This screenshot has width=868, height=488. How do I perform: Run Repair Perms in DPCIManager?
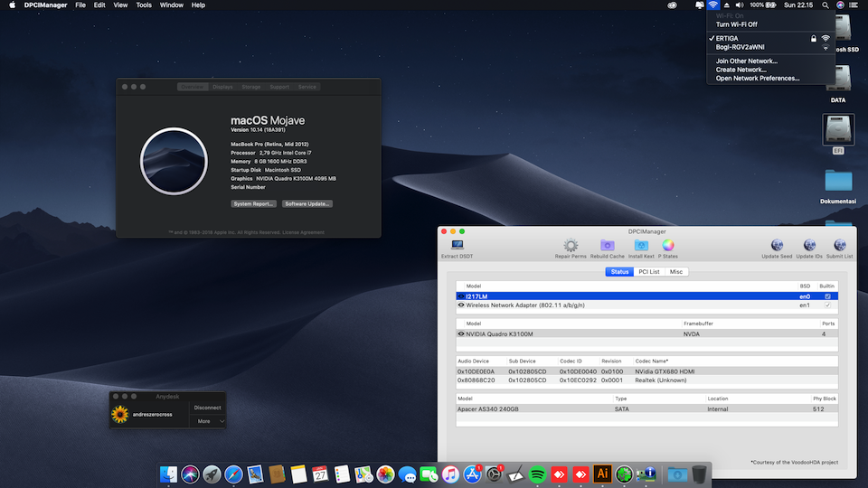pyautogui.click(x=571, y=249)
